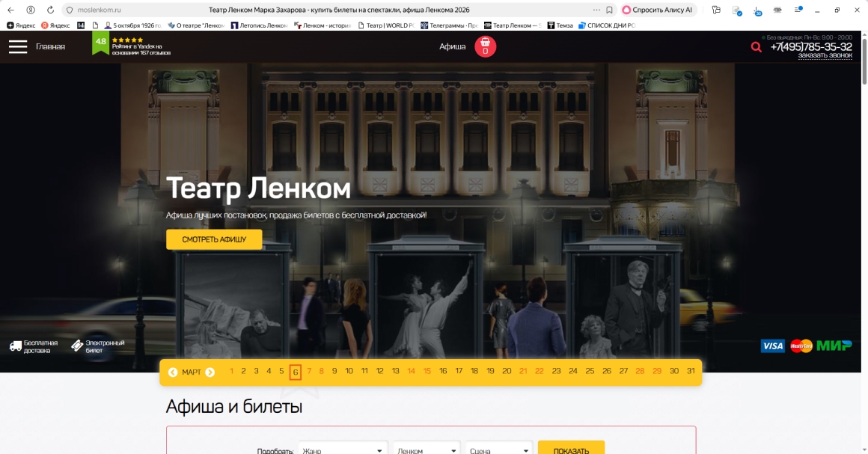Screen dimensions: 868x454
Task: Open the hamburger menu icon
Action: point(18,46)
